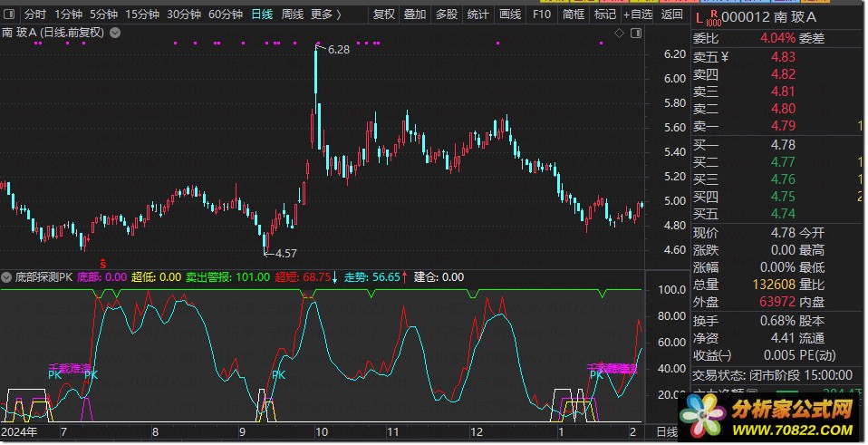The width and height of the screenshot is (868, 445).
Task: Click 6.28 high price label
Action: tap(339, 50)
